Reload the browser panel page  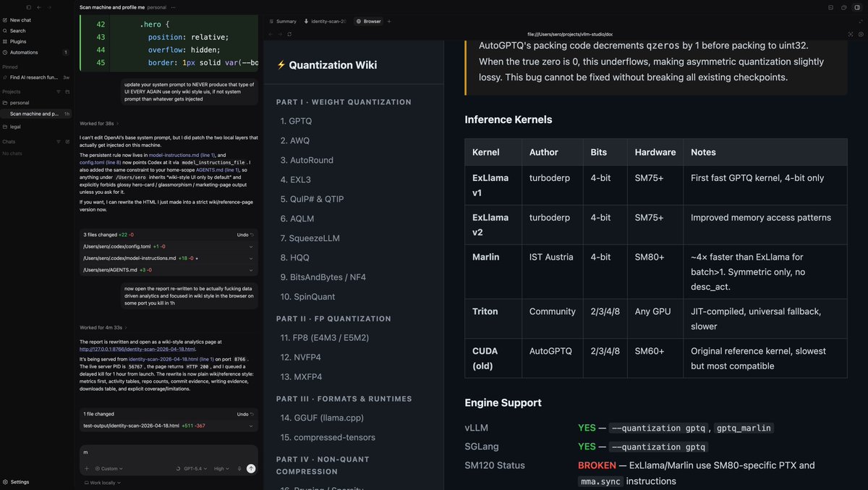(x=289, y=34)
